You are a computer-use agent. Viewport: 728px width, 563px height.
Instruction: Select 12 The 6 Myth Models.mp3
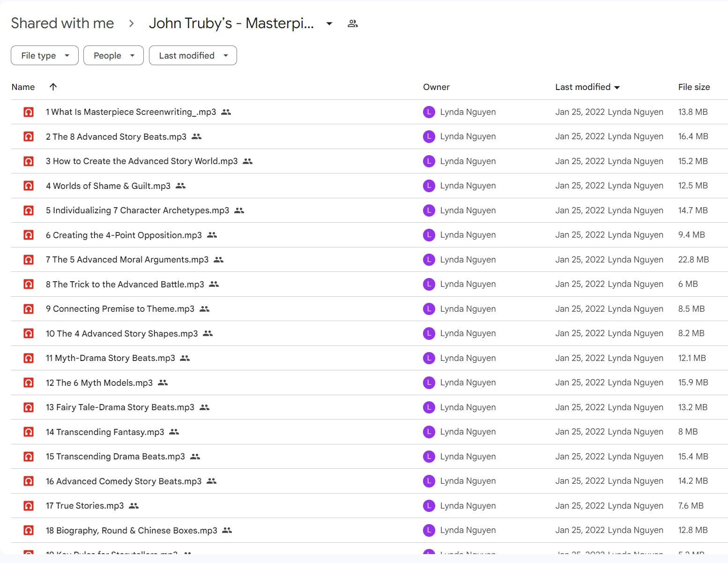click(99, 383)
